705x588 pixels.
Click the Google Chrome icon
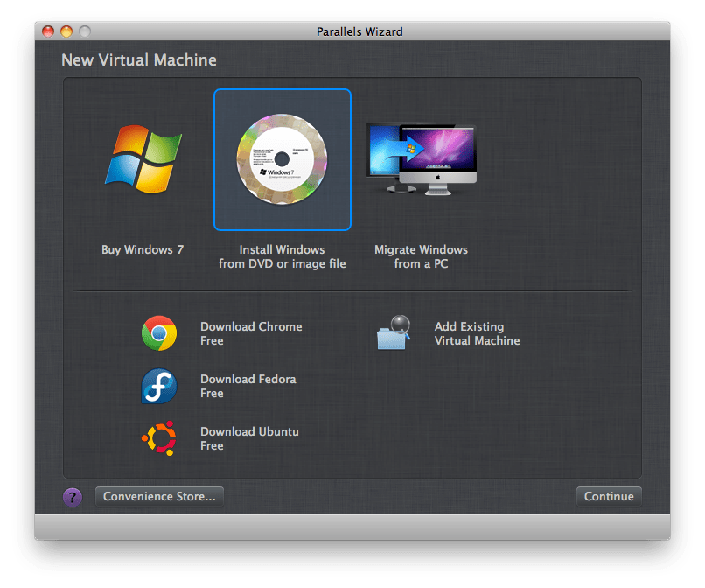point(159,333)
